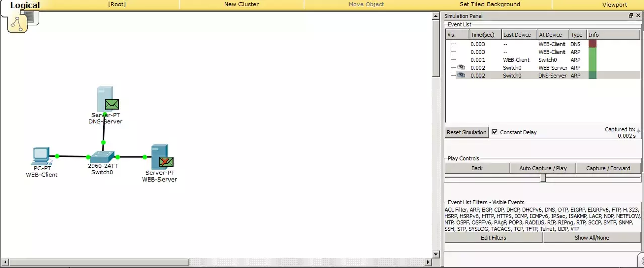Select the ARP event at WEB-Server

(x=543, y=68)
